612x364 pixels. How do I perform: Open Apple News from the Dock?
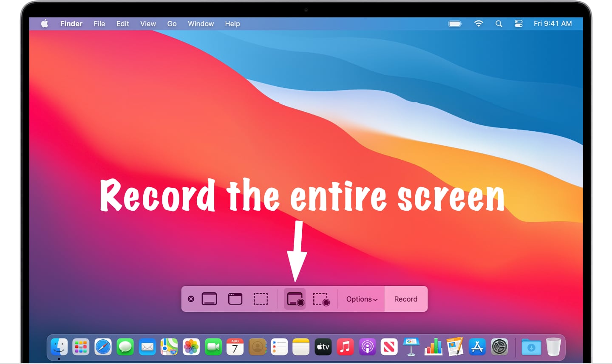coord(389,347)
